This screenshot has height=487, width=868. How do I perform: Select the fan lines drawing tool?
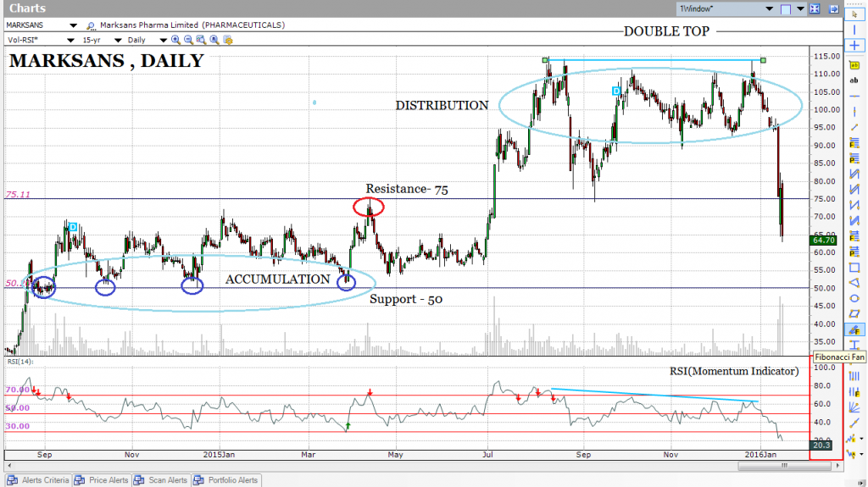[854, 408]
